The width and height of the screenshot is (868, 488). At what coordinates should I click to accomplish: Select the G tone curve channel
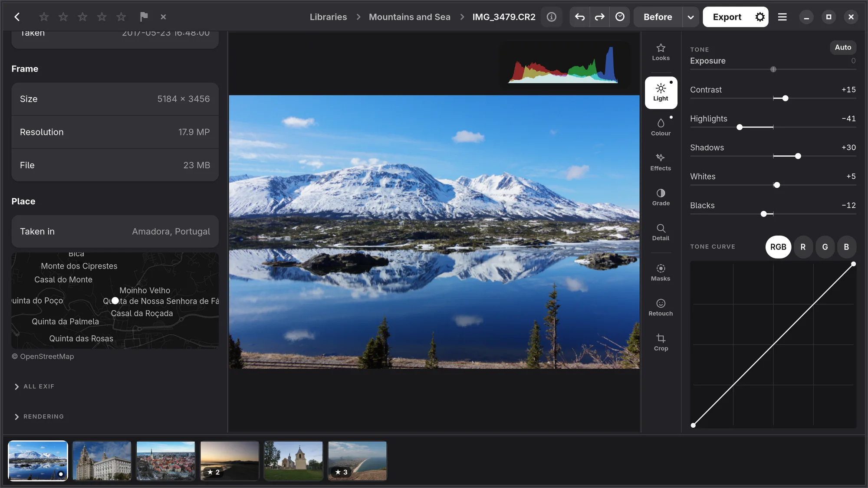point(825,247)
